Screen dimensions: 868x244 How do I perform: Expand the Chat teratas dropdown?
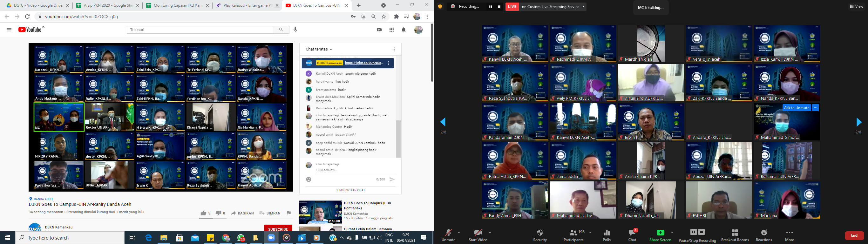click(x=319, y=49)
